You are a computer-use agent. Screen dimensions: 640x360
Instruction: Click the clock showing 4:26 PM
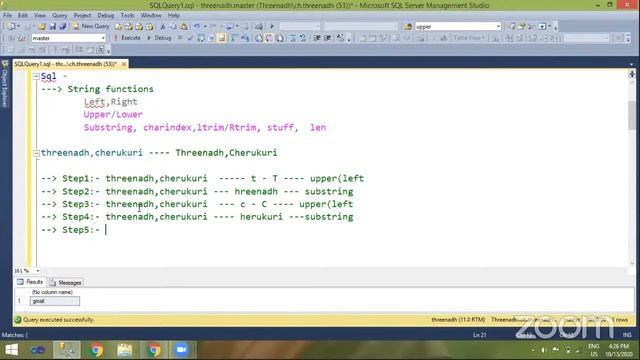click(619, 347)
